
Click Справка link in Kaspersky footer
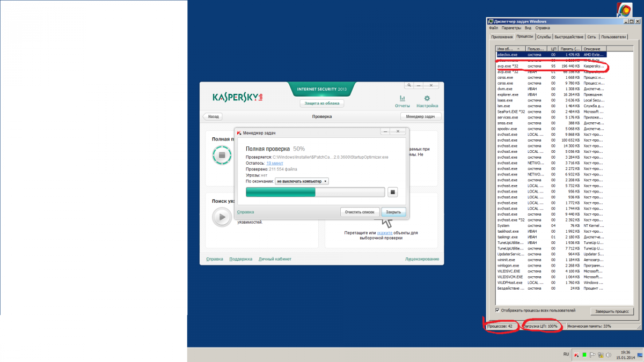215,259
